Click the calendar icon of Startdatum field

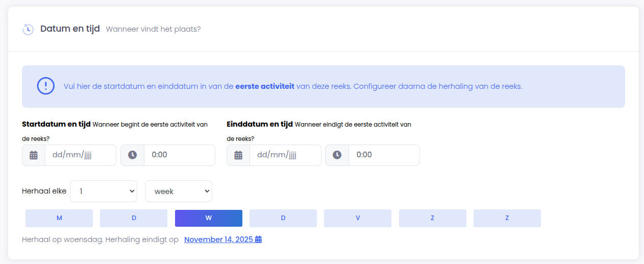pyautogui.click(x=34, y=155)
